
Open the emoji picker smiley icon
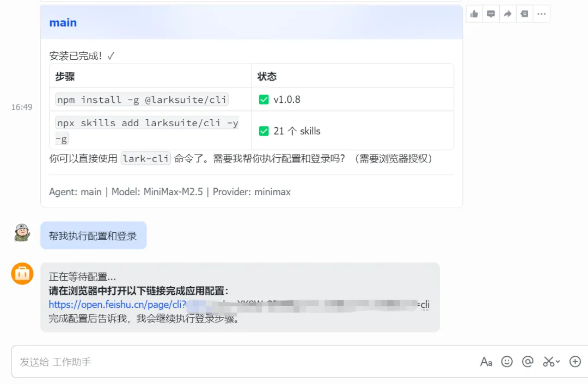tap(507, 362)
